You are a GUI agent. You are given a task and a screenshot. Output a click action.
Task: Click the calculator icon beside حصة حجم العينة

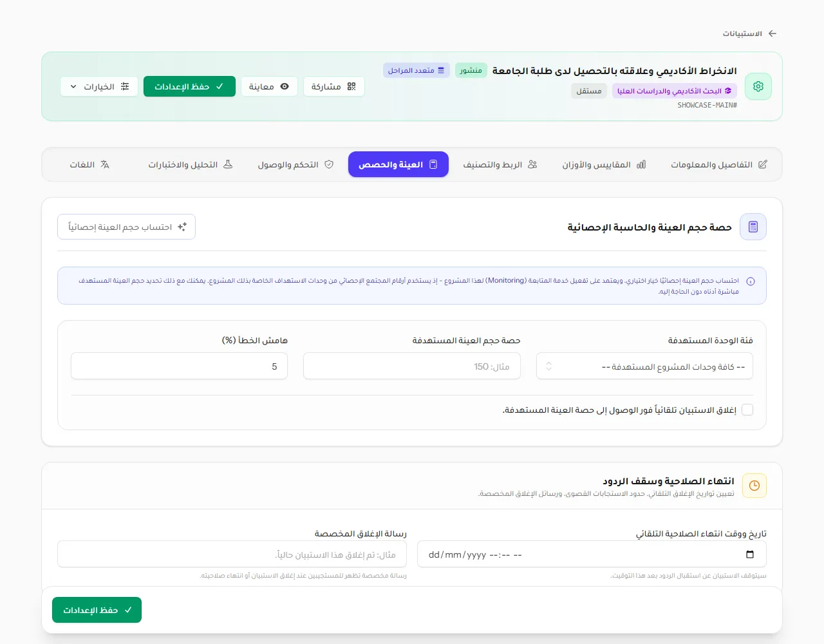[x=753, y=227]
